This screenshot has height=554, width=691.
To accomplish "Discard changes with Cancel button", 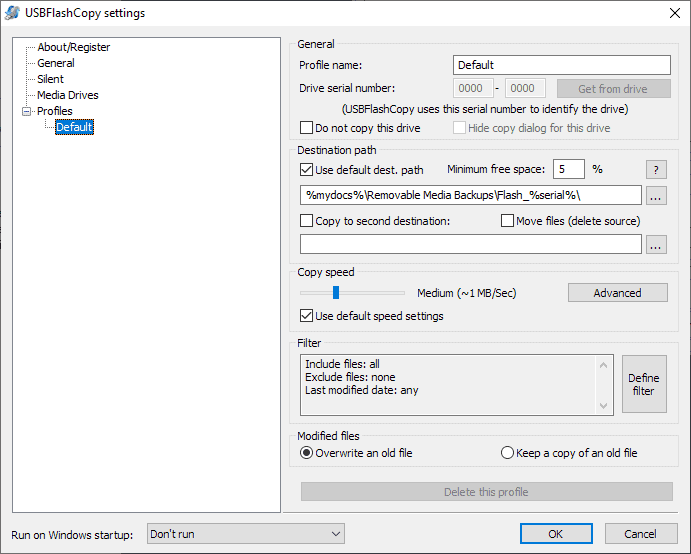I will click(641, 534).
